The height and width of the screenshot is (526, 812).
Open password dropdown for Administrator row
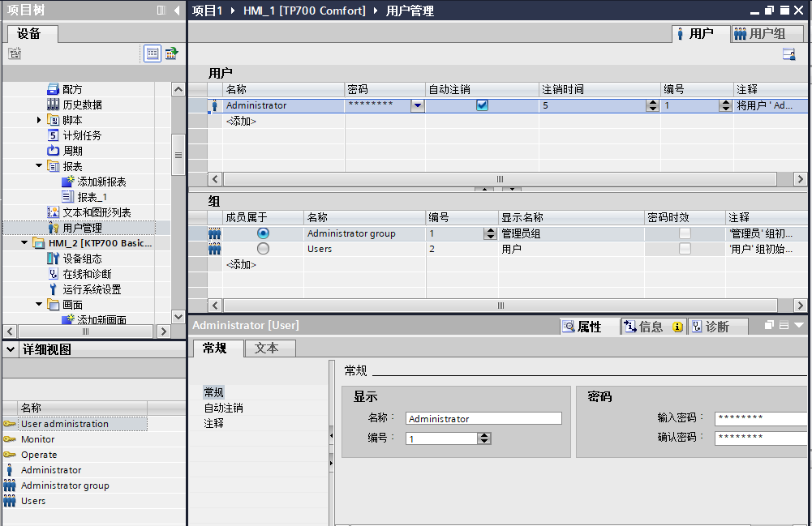418,105
